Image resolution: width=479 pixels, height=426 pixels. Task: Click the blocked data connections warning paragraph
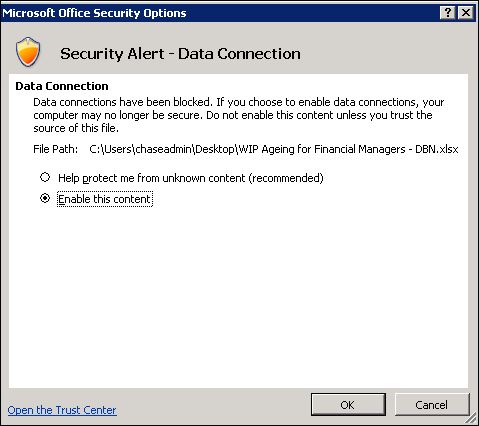click(239, 115)
